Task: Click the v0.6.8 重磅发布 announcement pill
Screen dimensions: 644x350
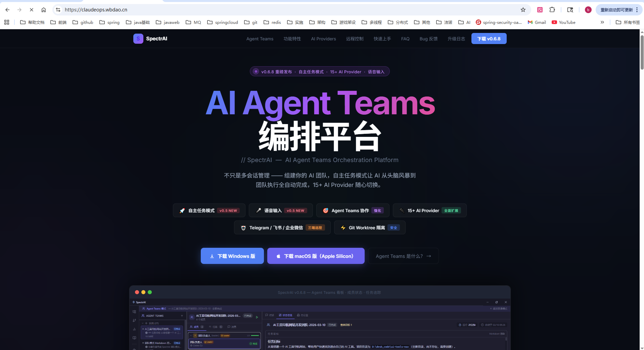Action: tap(320, 72)
